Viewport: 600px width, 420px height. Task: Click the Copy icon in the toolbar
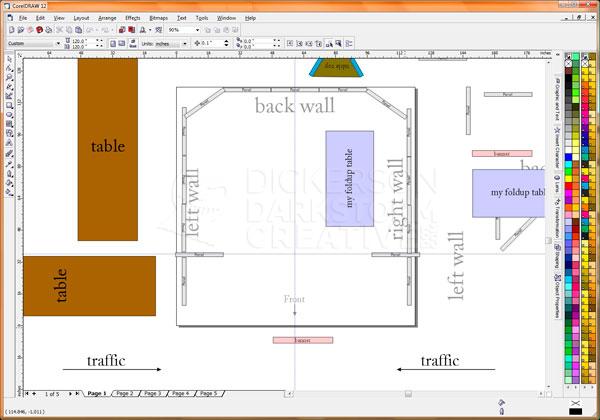click(69, 30)
